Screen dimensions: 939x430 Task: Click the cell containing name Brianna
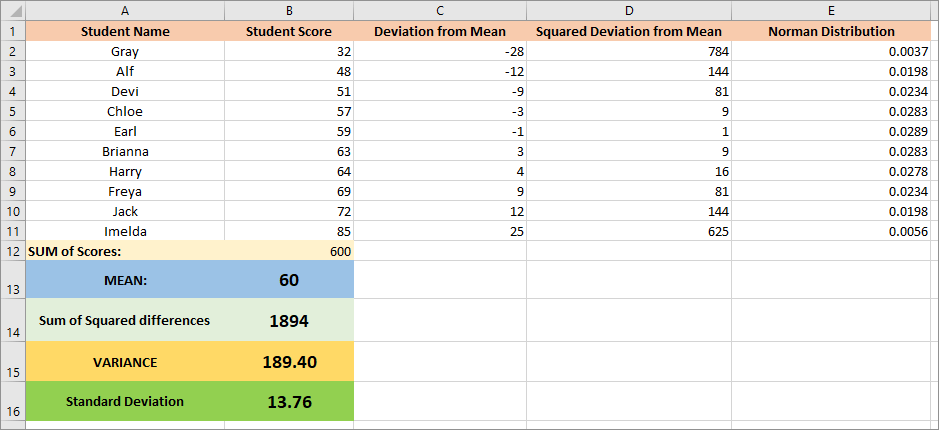pyautogui.click(x=125, y=151)
